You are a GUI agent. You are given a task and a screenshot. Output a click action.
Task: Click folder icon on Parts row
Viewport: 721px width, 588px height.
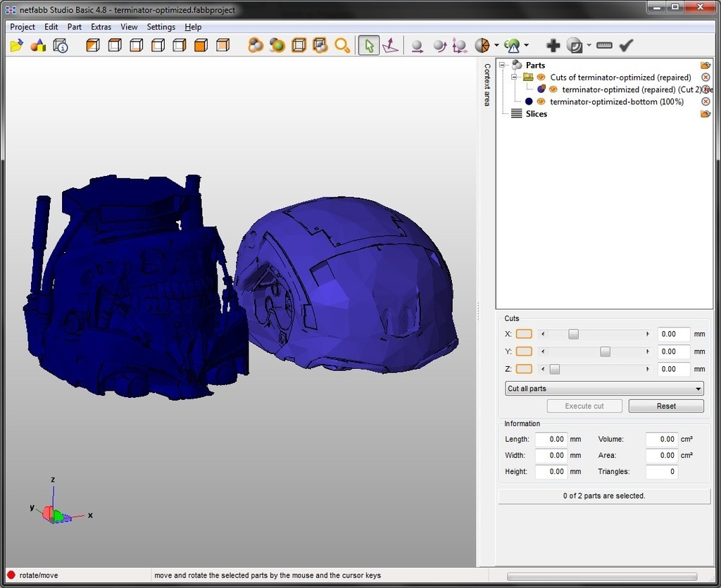point(706,65)
